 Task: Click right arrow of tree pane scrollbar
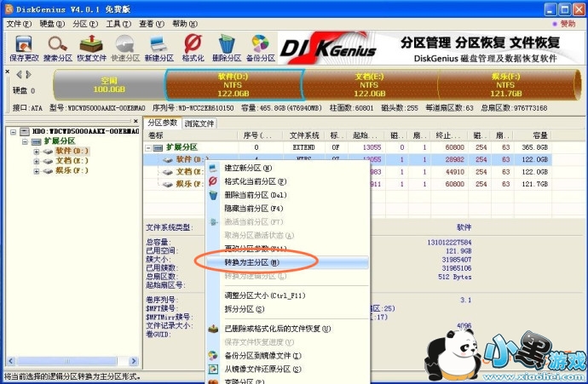(134, 361)
